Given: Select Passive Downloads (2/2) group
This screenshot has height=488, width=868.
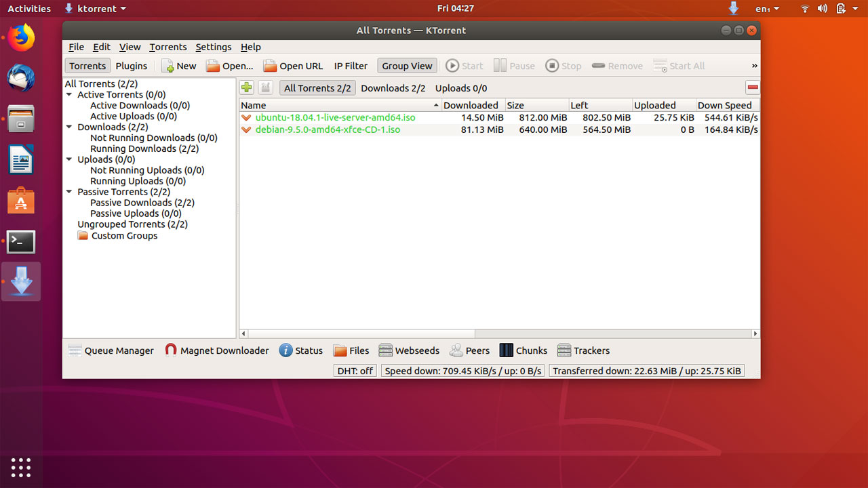Looking at the screenshot, I should pos(142,203).
